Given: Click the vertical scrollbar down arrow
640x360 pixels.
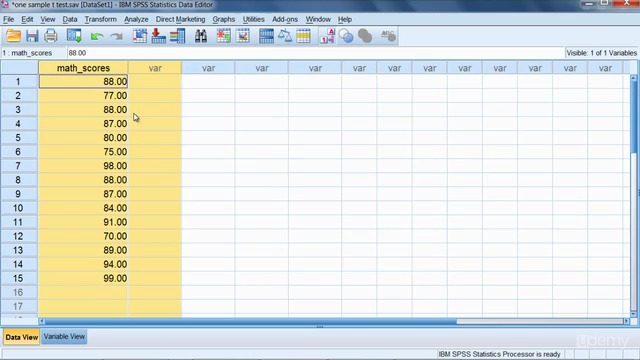Looking at the screenshot, I should (x=633, y=314).
